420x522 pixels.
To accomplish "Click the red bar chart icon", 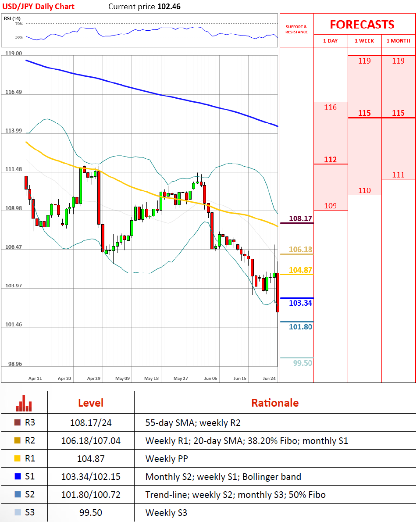I will coord(24,403).
